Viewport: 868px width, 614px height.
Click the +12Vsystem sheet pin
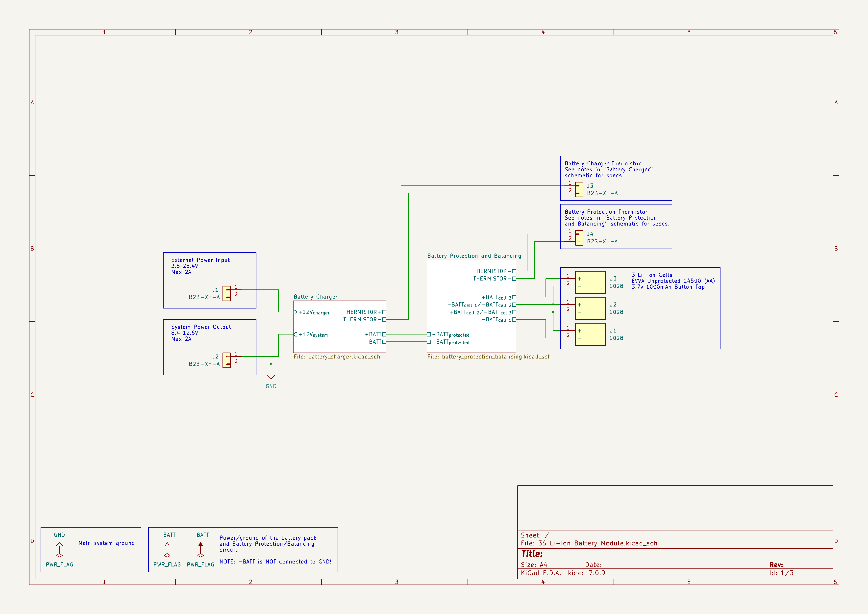311,334
